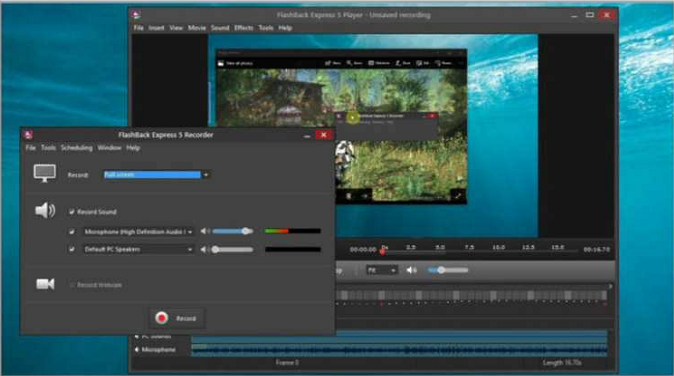Screen dimensions: 674x376
Task: Open the Player Help menu
Action: coord(285,28)
